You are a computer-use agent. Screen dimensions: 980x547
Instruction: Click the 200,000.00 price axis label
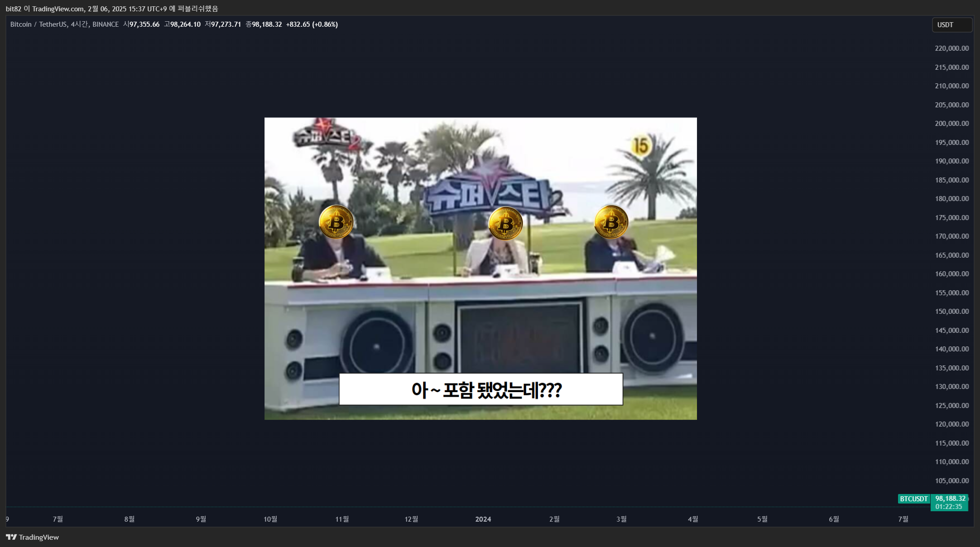951,124
